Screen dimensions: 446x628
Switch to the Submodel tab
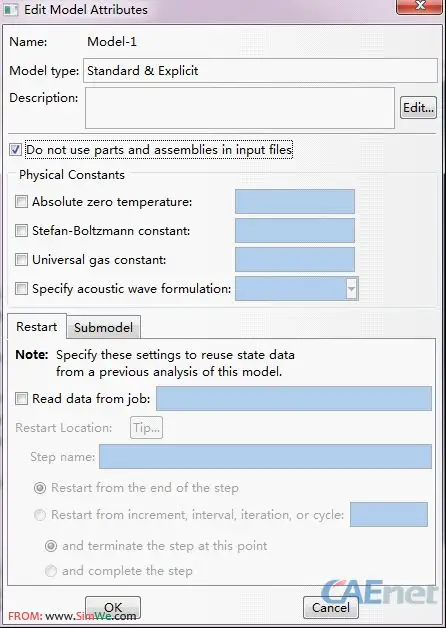[x=103, y=328]
